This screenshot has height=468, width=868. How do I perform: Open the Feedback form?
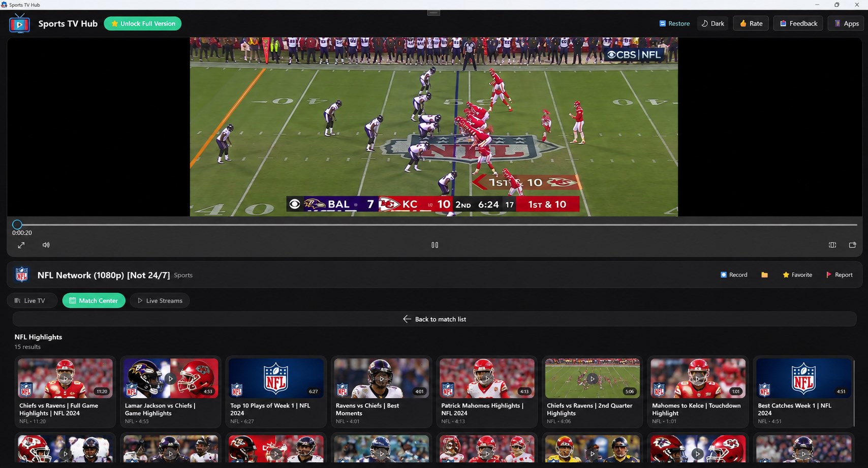coord(798,23)
